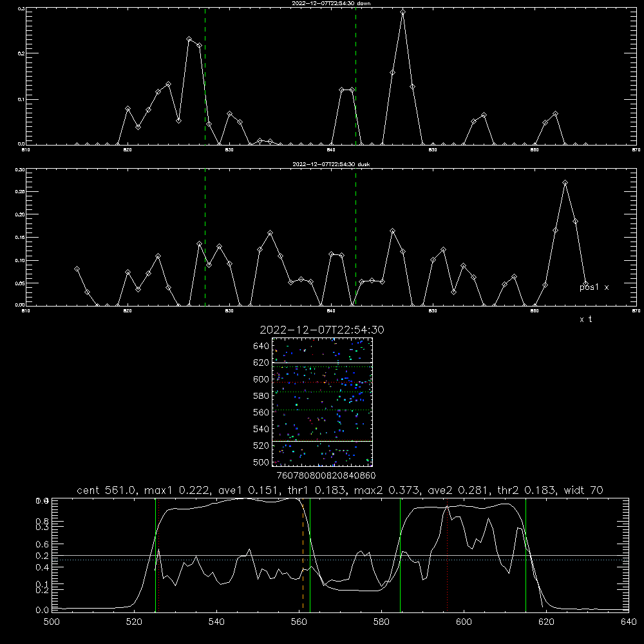This screenshot has width=644, height=644.
Task: Click the '2022-12-07T22:54:30 dusk' plot title
Action: pos(331,164)
